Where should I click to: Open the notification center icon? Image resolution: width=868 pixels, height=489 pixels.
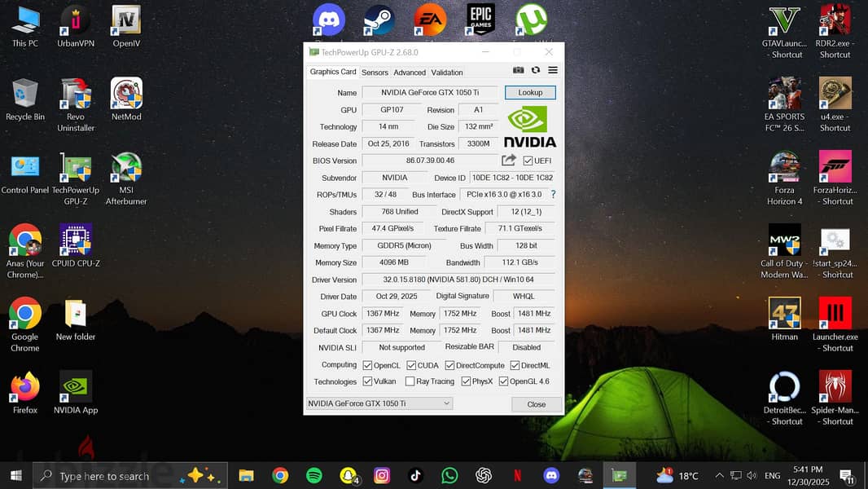(847, 475)
